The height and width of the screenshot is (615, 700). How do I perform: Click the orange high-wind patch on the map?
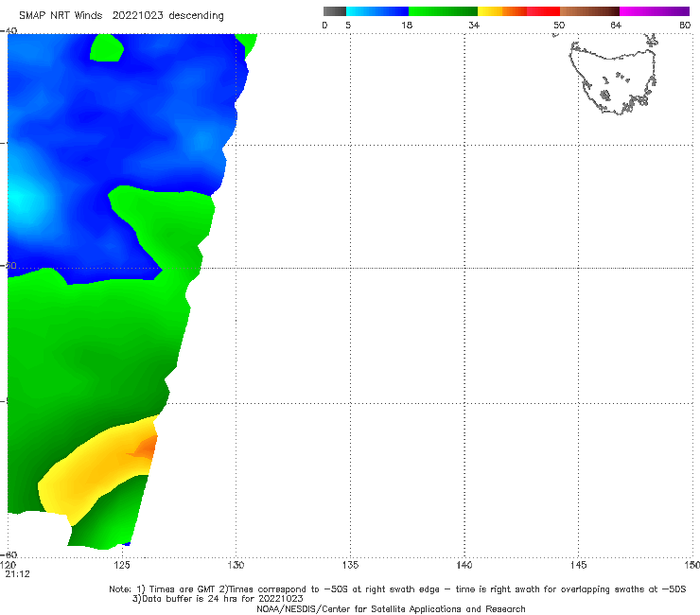(x=145, y=448)
